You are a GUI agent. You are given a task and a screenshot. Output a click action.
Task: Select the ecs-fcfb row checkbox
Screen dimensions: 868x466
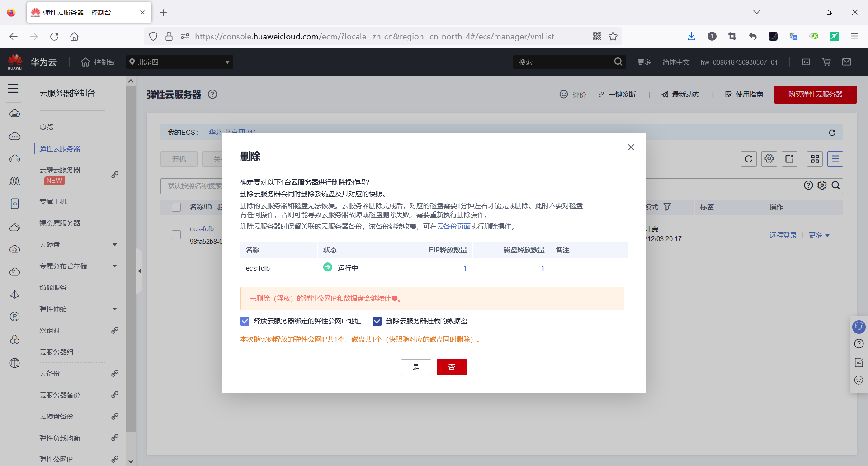tap(176, 234)
